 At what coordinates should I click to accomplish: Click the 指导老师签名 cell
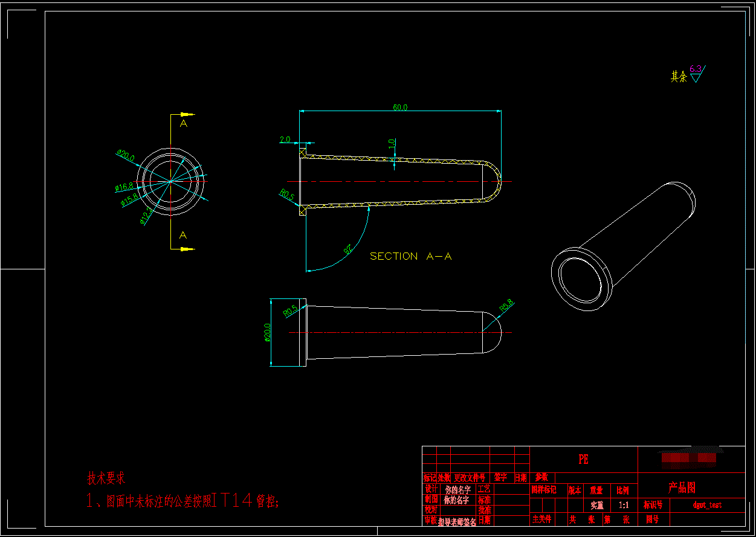[457, 522]
